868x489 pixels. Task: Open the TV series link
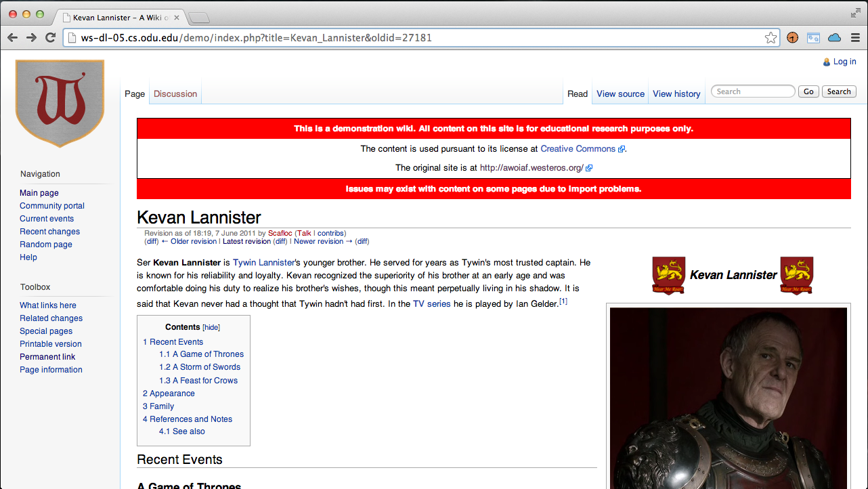click(x=432, y=304)
